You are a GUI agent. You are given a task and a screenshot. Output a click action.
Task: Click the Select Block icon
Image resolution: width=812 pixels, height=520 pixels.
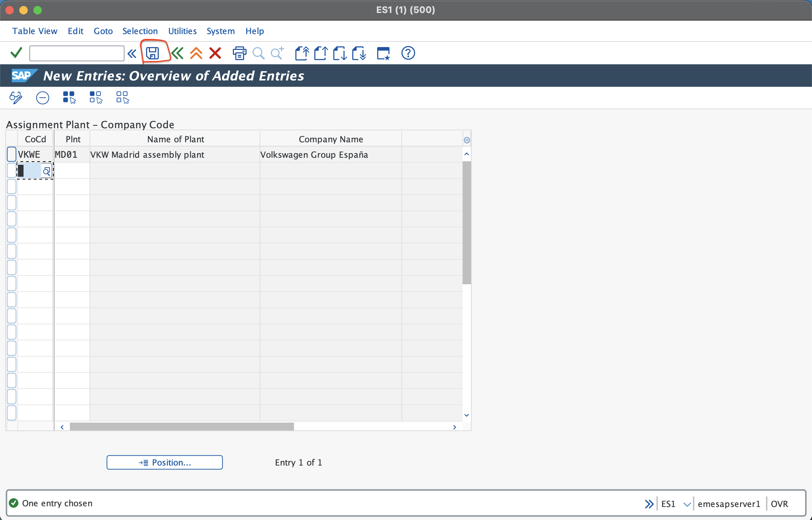[96, 97]
